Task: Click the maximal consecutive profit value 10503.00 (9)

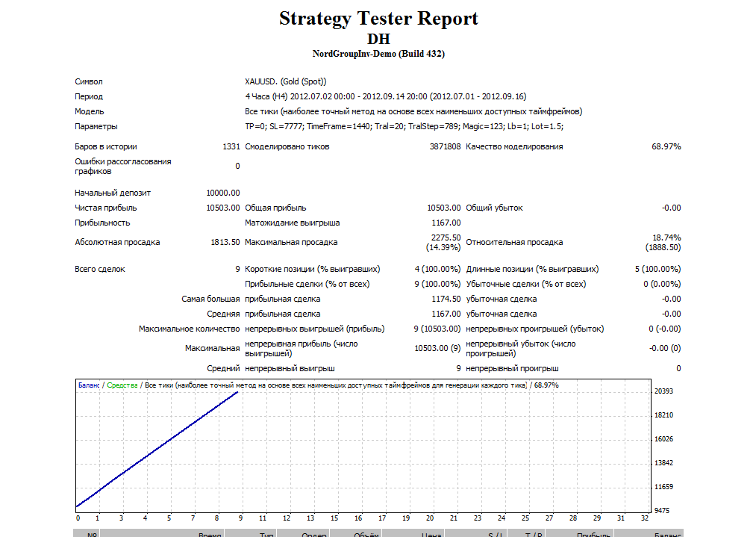Action: (438, 348)
